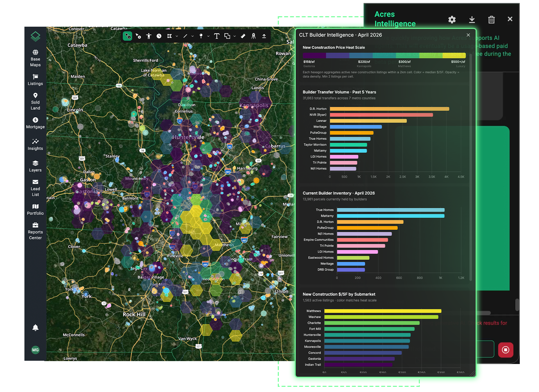Image resolution: width=539 pixels, height=392 pixels.
Task: Select the pin marker tool
Action: click(x=201, y=36)
